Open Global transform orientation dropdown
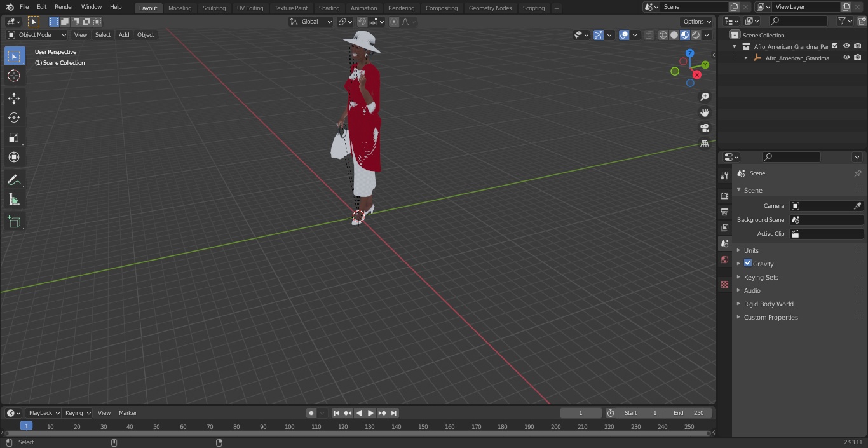Image resolution: width=868 pixels, height=448 pixels. click(311, 22)
